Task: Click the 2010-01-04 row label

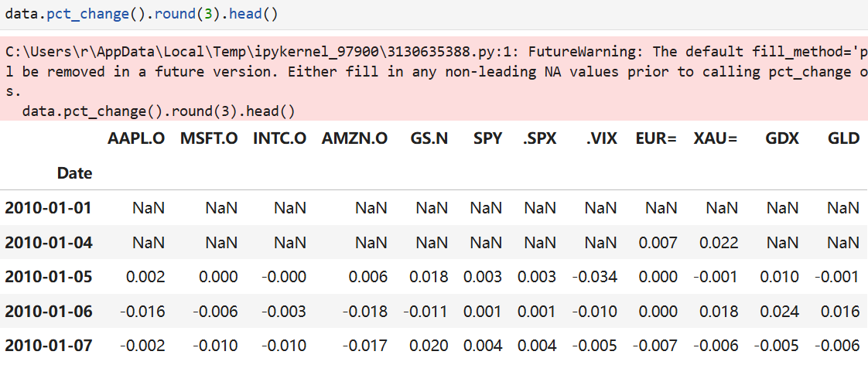Action: [48, 242]
